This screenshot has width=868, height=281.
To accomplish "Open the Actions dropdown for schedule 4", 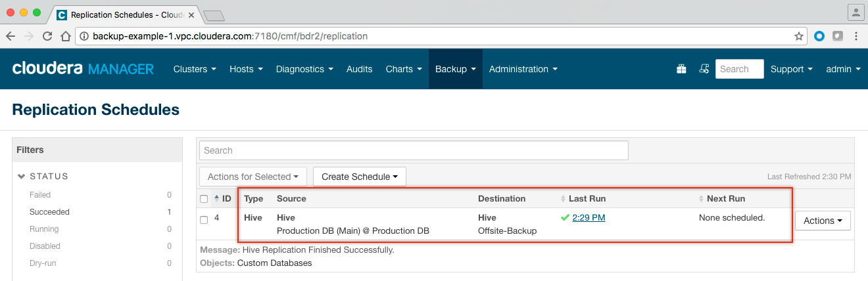I will point(823,221).
